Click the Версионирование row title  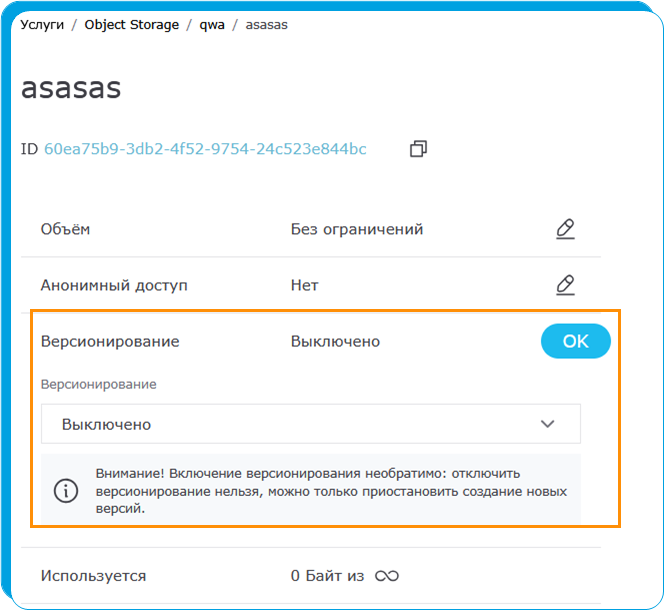click(x=110, y=341)
